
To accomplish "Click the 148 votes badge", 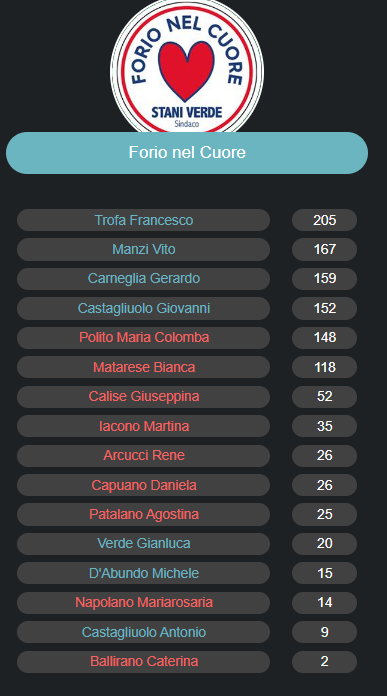I will (x=324, y=338).
